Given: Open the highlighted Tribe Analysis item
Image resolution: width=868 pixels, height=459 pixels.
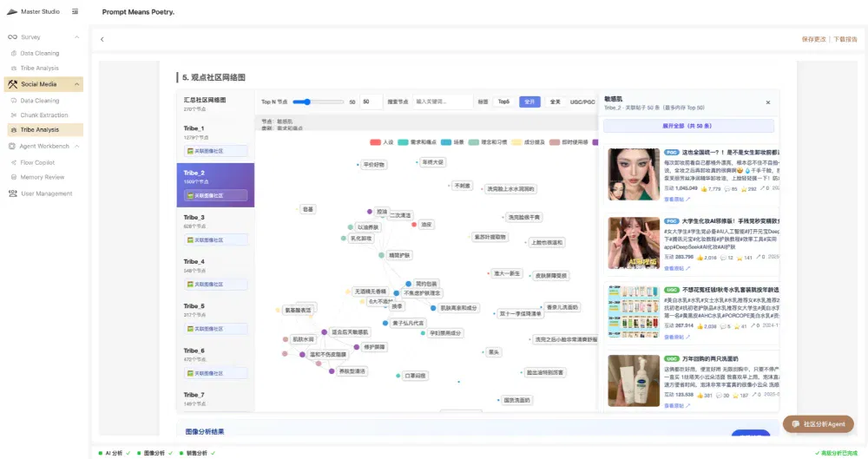Looking at the screenshot, I should [x=44, y=129].
